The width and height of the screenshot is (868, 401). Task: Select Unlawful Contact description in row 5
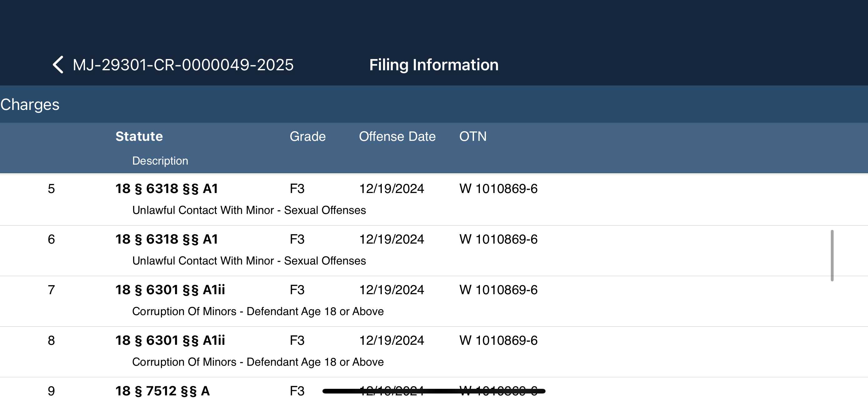[249, 210]
